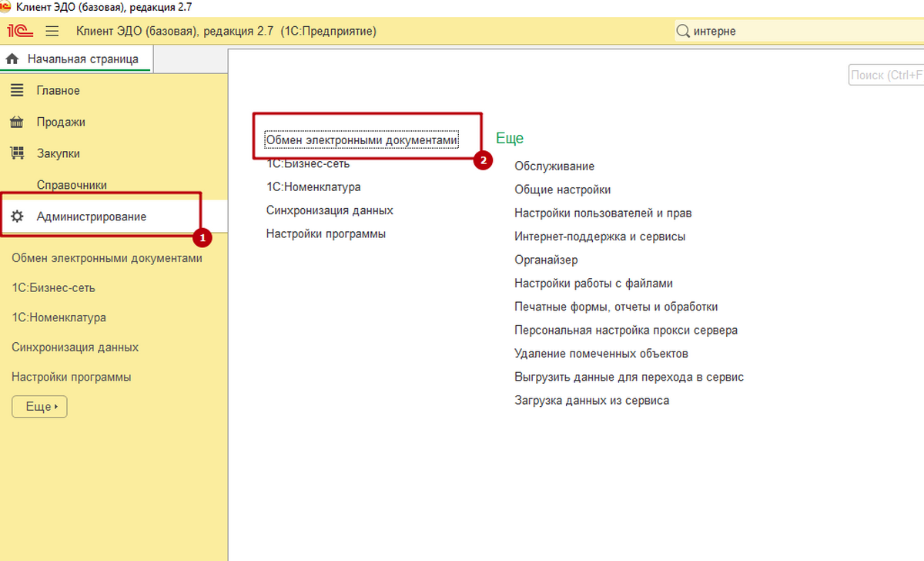Open Обмен электронными документами in main panel
This screenshot has width=924, height=561.
pyautogui.click(x=361, y=140)
